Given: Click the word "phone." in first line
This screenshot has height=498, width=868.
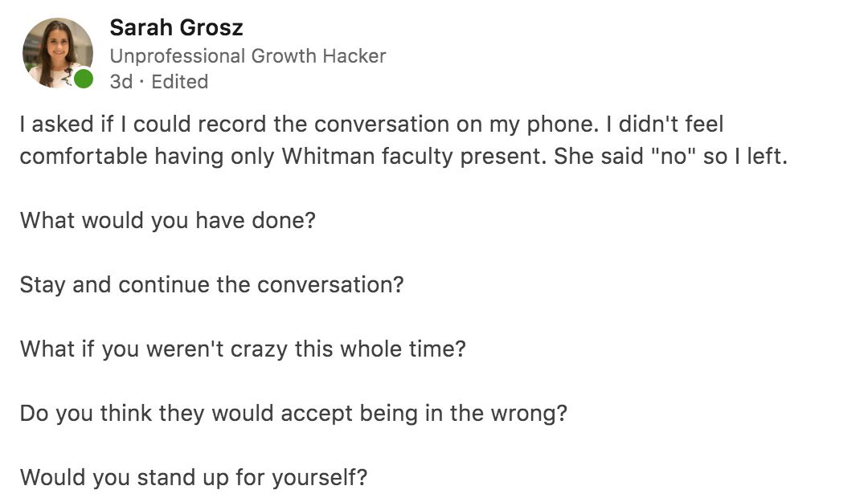Looking at the screenshot, I should click(x=563, y=124).
